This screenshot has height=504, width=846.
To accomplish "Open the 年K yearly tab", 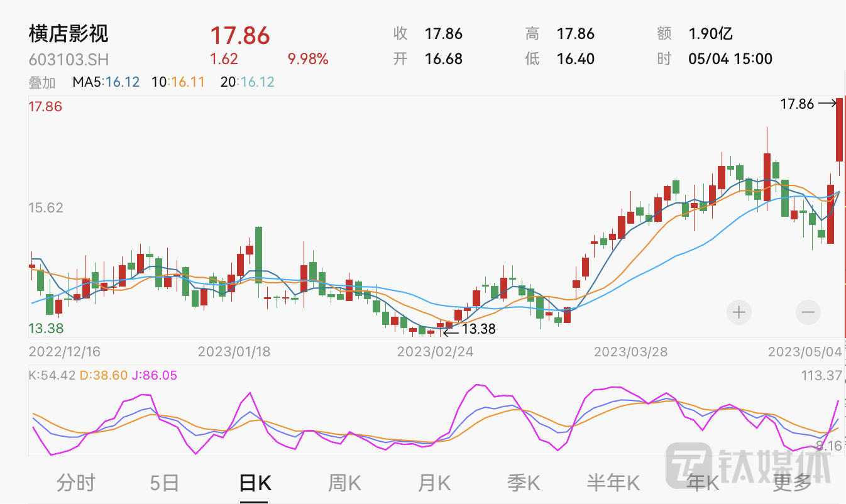I will 703,483.
